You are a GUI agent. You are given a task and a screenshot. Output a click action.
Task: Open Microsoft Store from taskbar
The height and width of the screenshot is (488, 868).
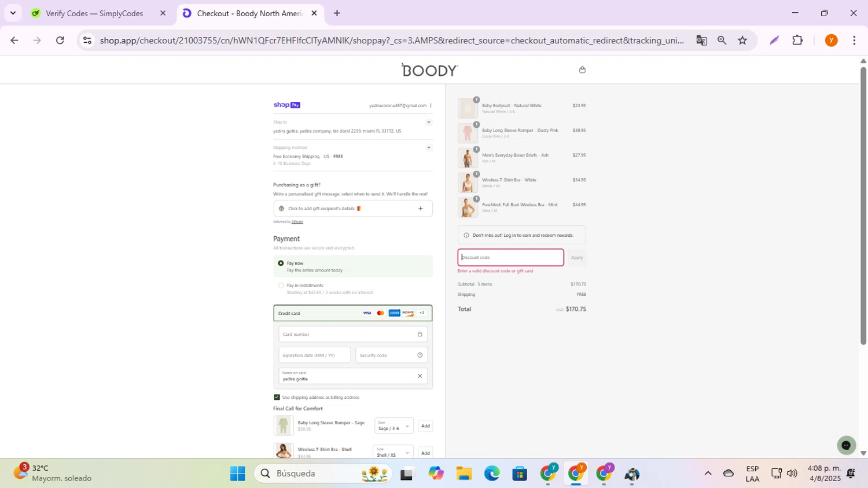[520, 474]
